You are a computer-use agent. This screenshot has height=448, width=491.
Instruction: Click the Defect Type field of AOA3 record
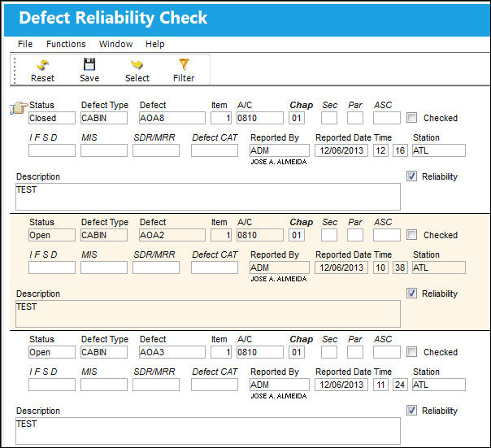click(x=104, y=352)
